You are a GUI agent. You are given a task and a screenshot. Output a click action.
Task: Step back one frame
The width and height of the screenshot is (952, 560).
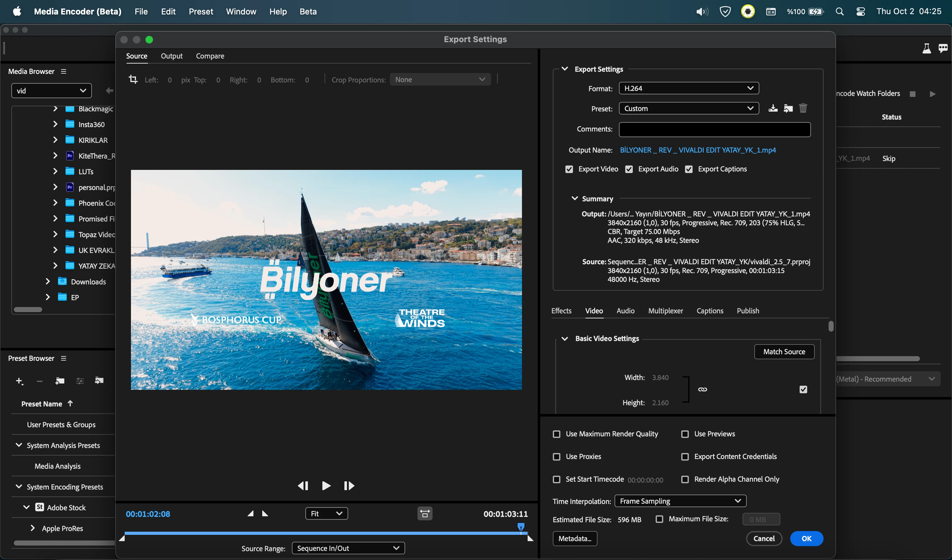pyautogui.click(x=303, y=486)
